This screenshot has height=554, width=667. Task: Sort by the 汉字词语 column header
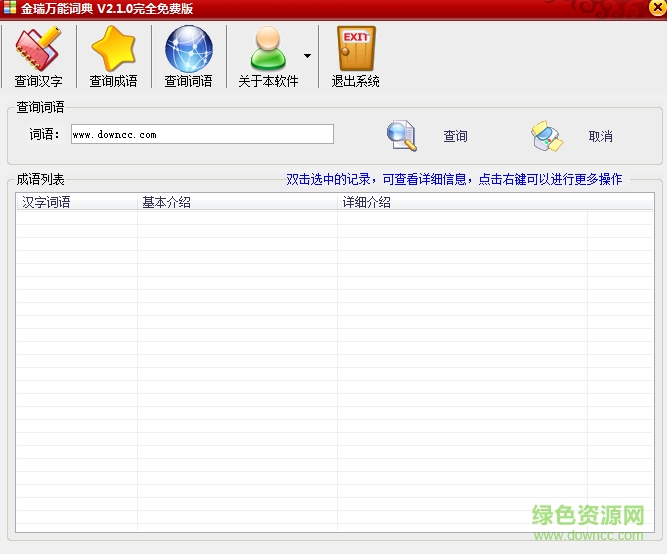pos(77,202)
